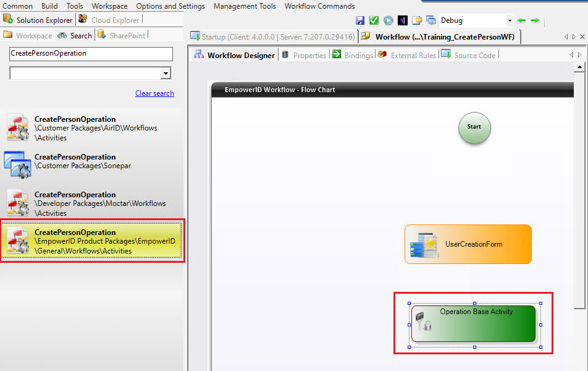Select the Search panel tab
The width and height of the screenshot is (588, 371).
point(75,35)
